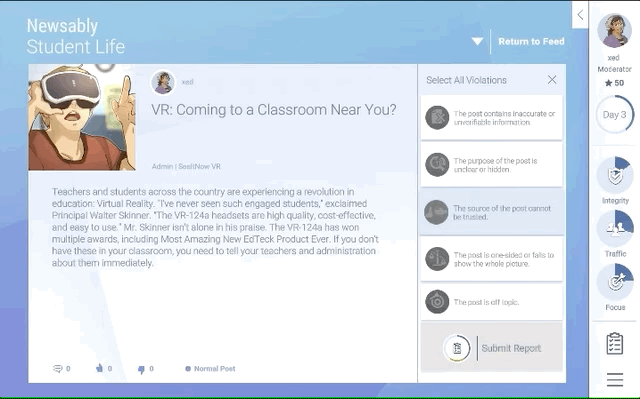The height and width of the screenshot is (399, 640).
Task: Click the unclear purpose magnifier icon
Action: click(437, 165)
